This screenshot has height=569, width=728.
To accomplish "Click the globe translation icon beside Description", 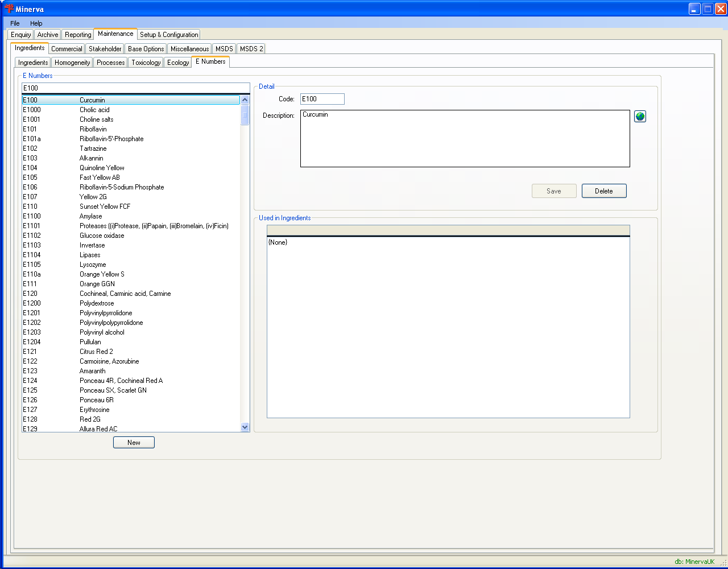I will pyautogui.click(x=640, y=117).
